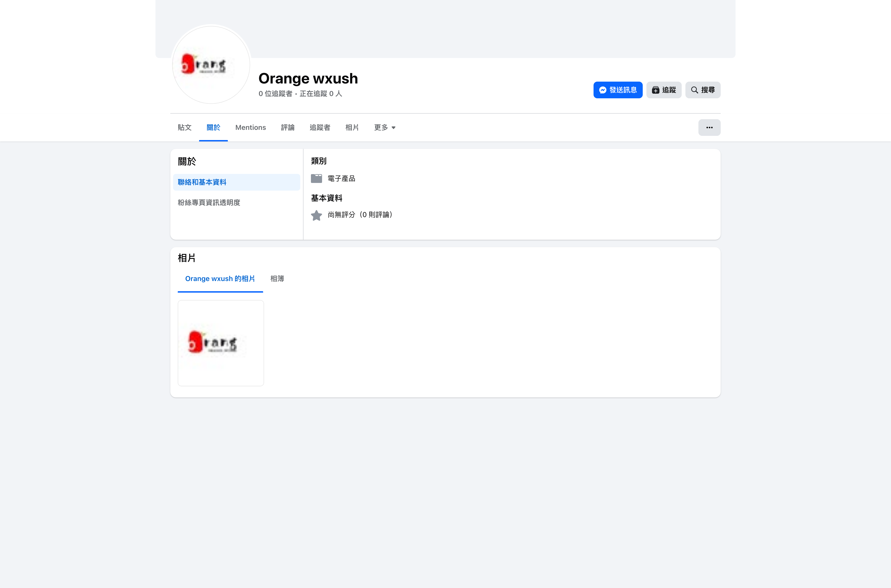Click the Messenger icon on 發送訊息 button

click(603, 90)
